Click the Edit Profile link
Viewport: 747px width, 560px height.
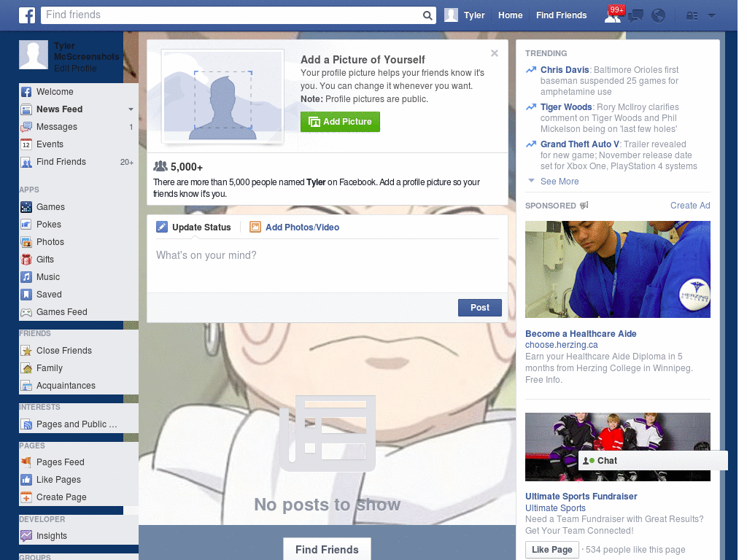[75, 69]
